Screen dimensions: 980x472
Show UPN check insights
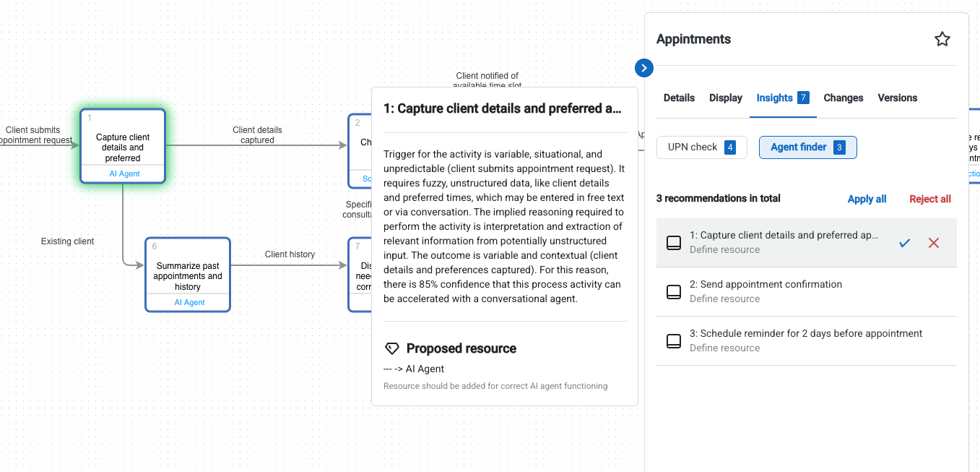pyautogui.click(x=701, y=147)
